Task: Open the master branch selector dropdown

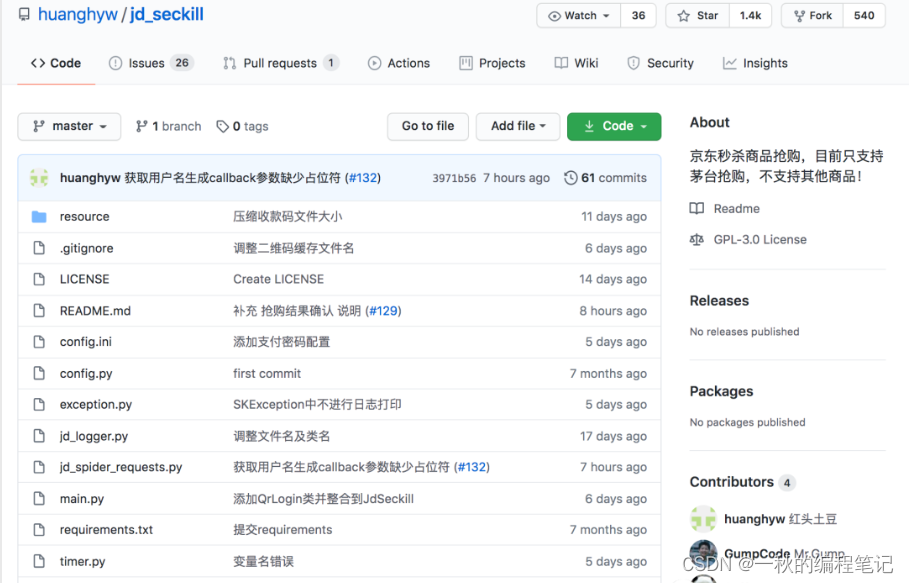Action: coord(70,126)
